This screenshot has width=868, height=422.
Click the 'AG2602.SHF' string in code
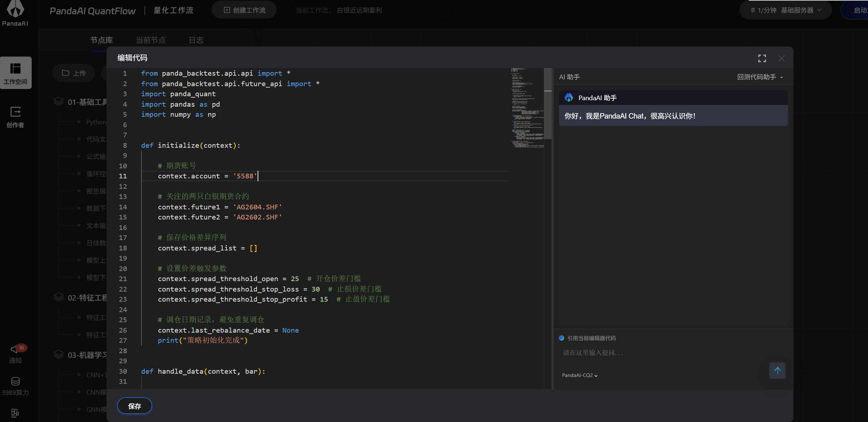tap(257, 217)
